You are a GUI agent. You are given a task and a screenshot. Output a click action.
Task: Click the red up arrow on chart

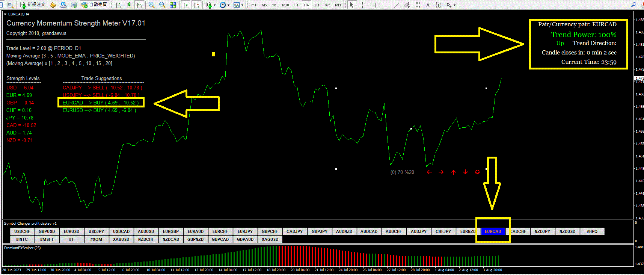coord(454,172)
